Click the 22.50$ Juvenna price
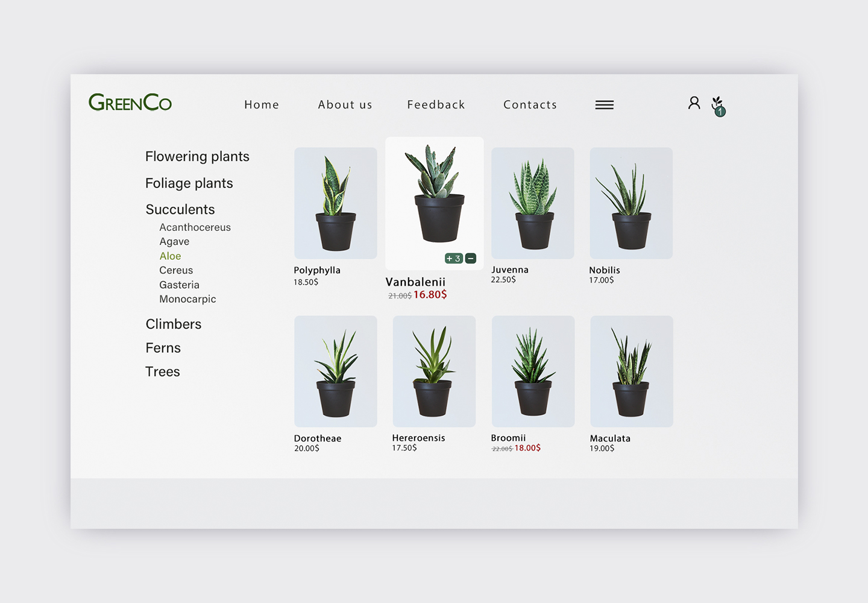 click(503, 280)
